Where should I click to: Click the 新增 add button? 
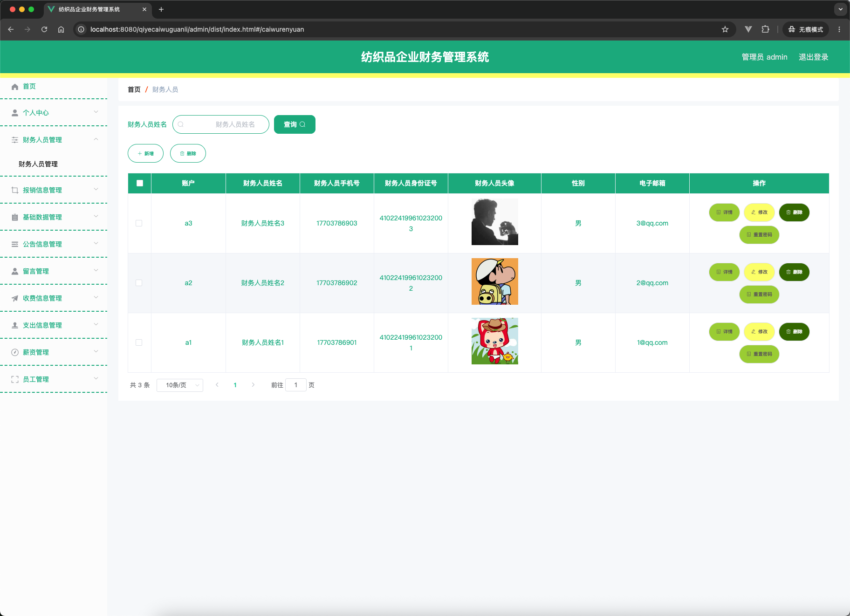145,153
